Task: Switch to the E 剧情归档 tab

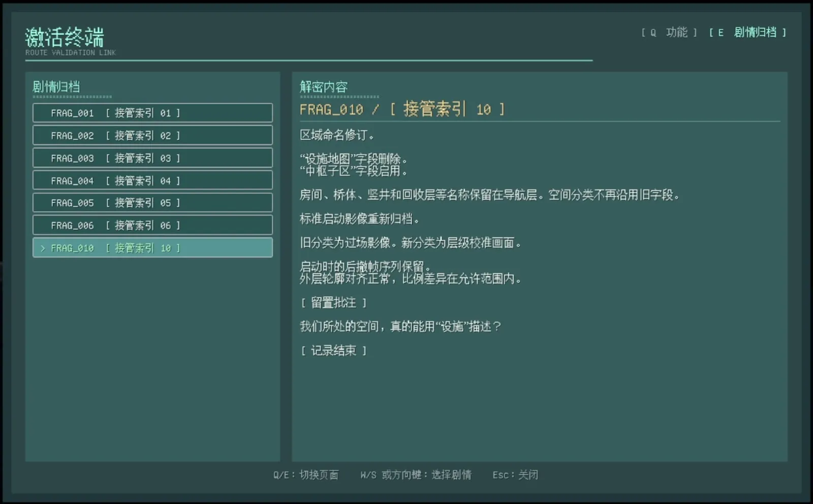Action: (747, 33)
